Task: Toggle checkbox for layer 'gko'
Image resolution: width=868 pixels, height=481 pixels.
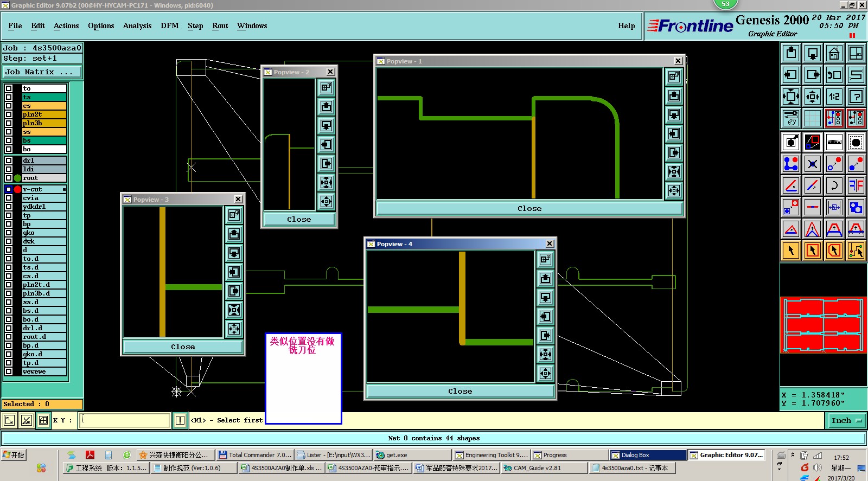Action: click(x=9, y=233)
